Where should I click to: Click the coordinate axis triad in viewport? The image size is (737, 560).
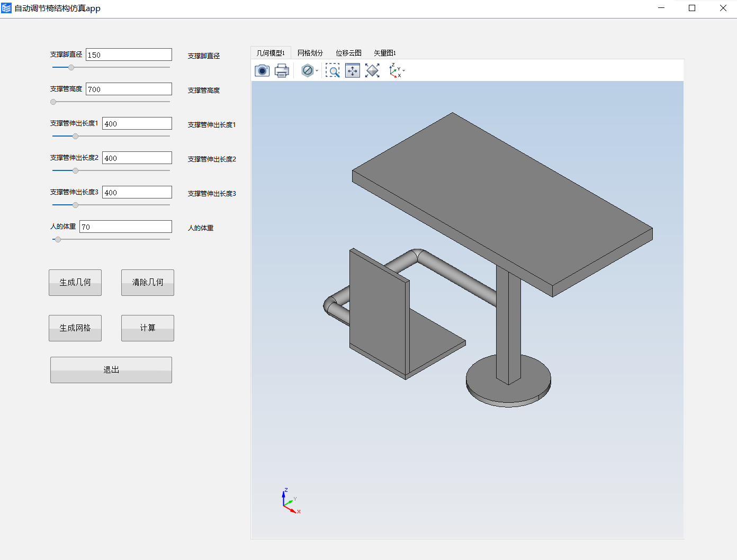click(x=291, y=501)
